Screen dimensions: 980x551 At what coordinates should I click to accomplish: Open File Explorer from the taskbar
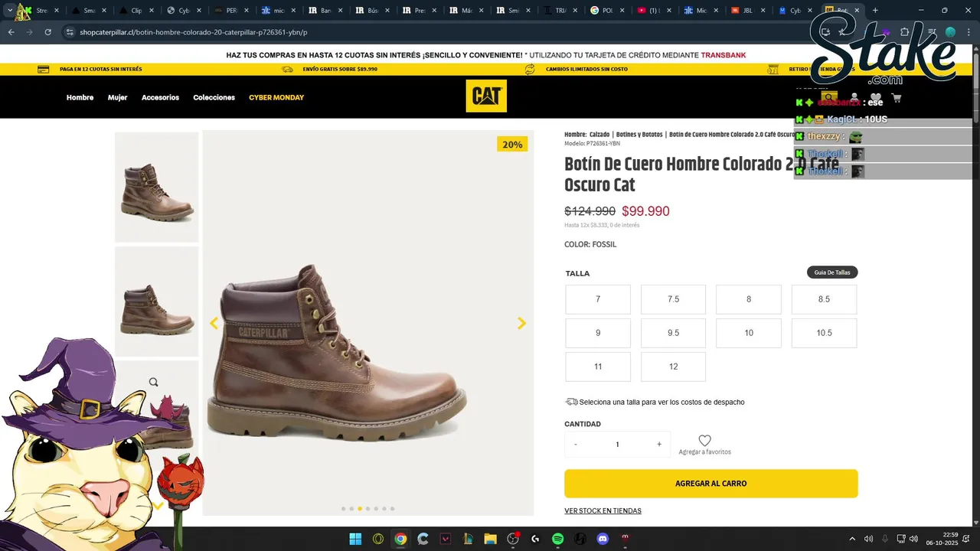pyautogui.click(x=490, y=539)
